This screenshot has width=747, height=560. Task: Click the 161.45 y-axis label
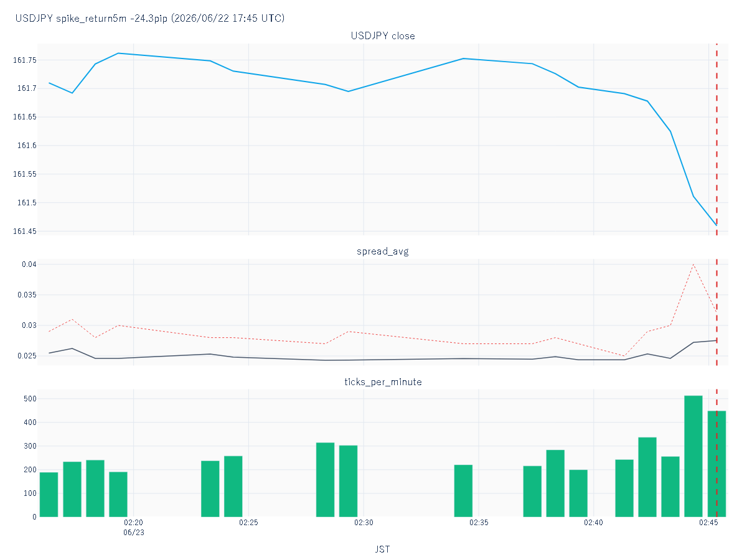pos(25,231)
